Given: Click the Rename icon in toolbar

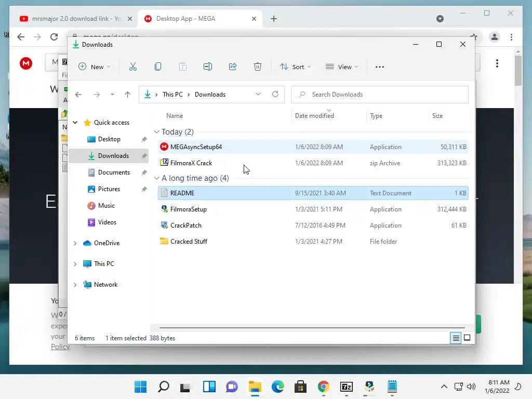Looking at the screenshot, I should coord(208,67).
